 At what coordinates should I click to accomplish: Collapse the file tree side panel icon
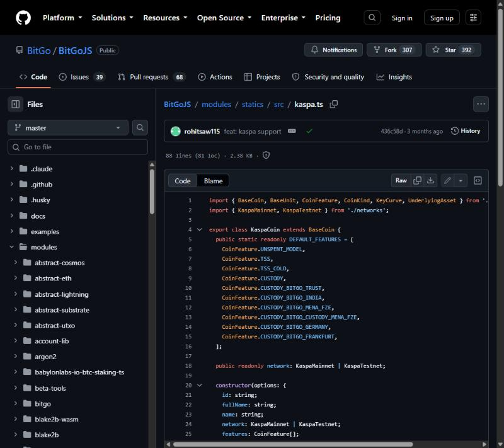tap(15, 104)
